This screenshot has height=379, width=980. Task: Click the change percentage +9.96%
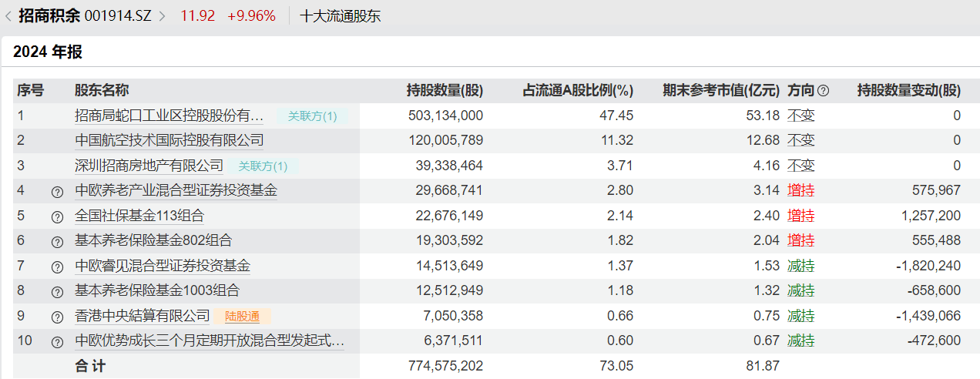click(251, 15)
